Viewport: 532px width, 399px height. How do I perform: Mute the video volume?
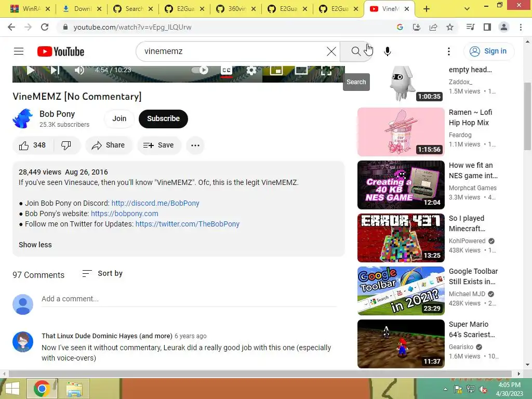click(79, 70)
